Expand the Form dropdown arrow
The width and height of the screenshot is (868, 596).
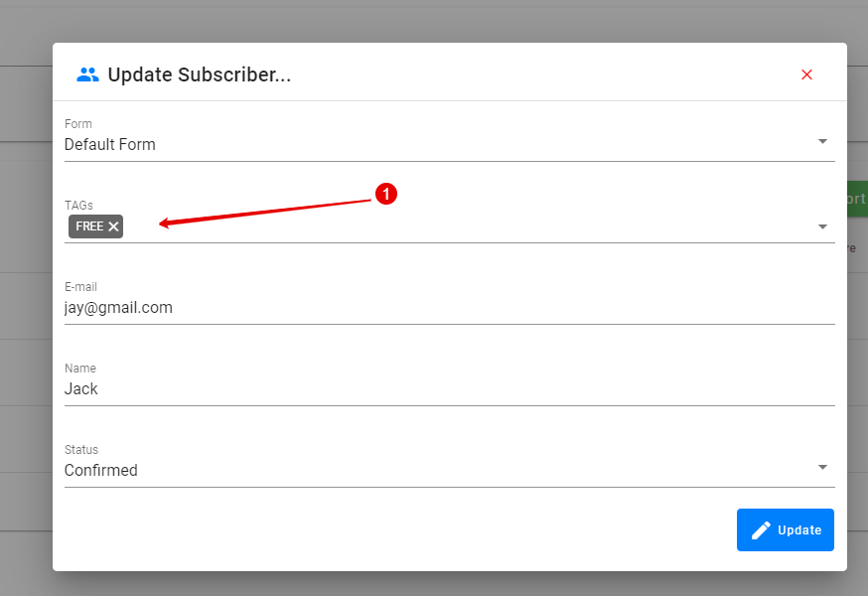822,142
